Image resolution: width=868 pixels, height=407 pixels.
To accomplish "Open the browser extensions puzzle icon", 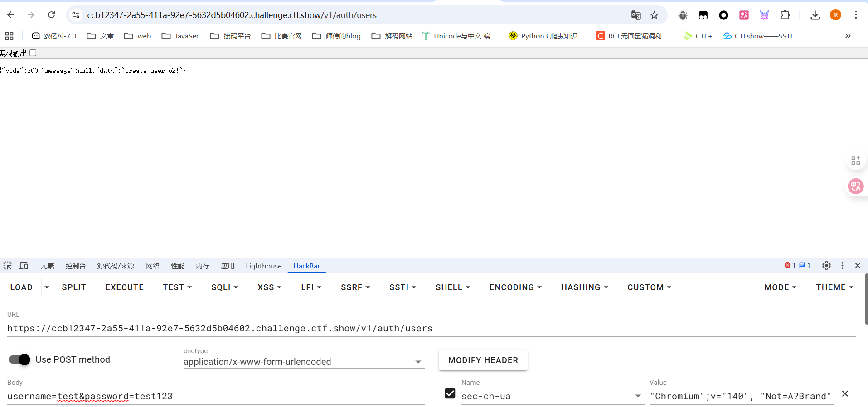I will [x=785, y=15].
